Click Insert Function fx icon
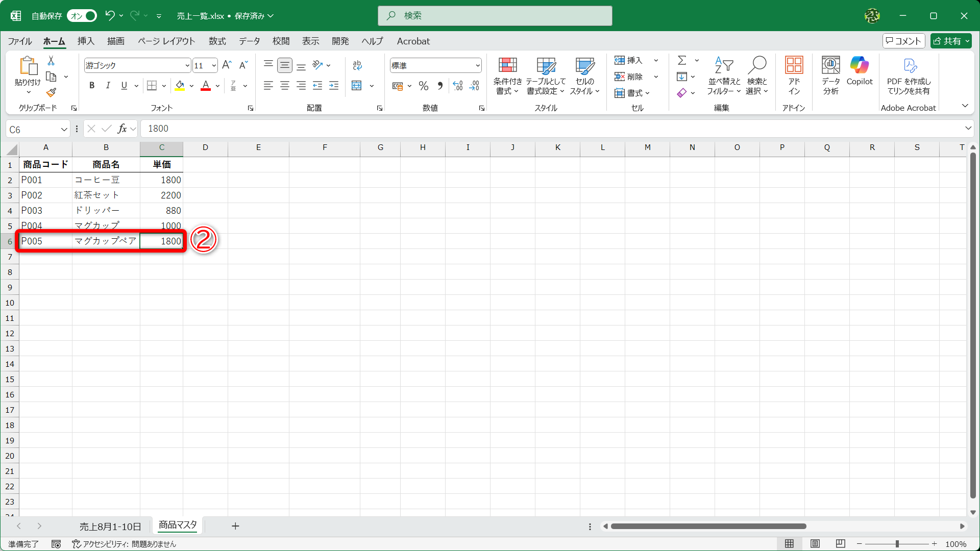Image resolution: width=980 pixels, height=551 pixels. tap(122, 129)
